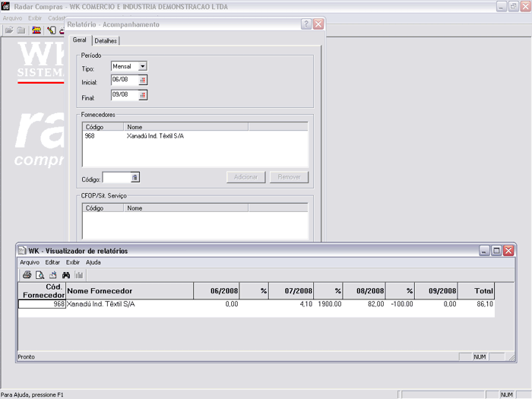Open the Exibir menu in report viewer
Screen dimensions: 532x399
(x=73, y=262)
